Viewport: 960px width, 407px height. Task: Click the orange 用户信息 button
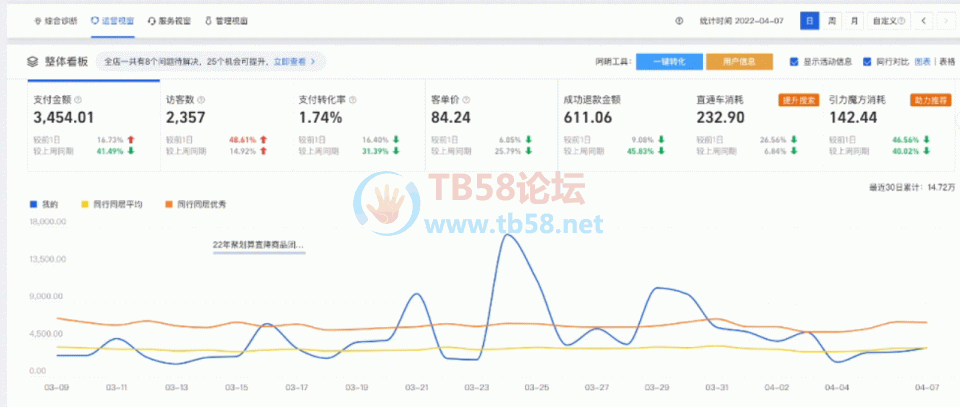coord(739,61)
